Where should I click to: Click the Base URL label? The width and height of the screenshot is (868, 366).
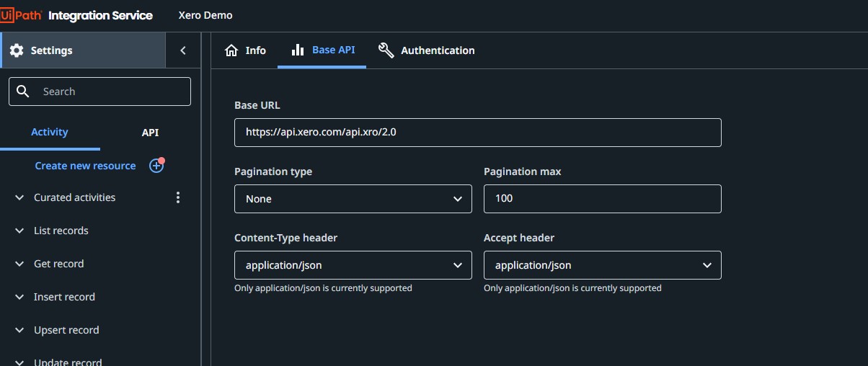[x=257, y=105]
